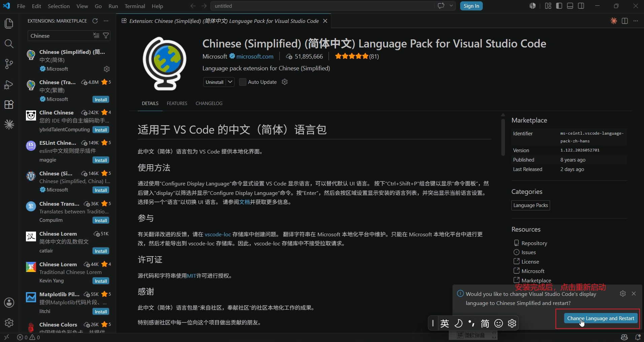Open Views and More Actions in Extensions sidebar
Viewport: 644px width, 342px height.
[106, 21]
